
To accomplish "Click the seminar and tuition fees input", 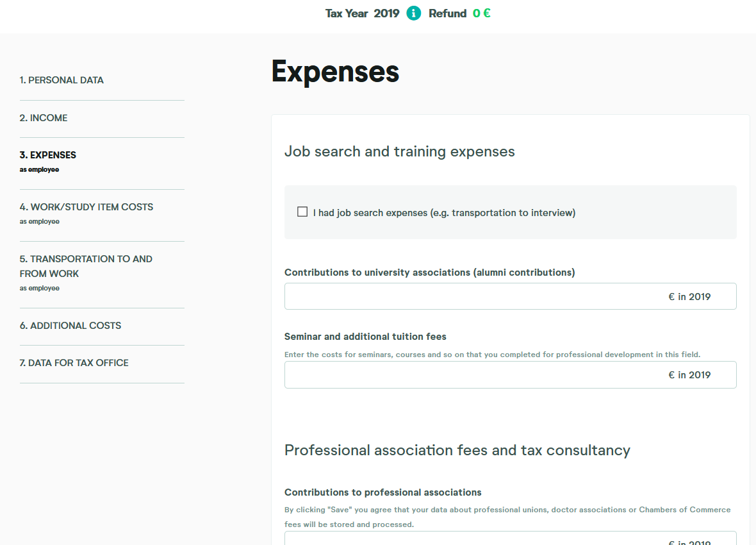I will 474,375.
